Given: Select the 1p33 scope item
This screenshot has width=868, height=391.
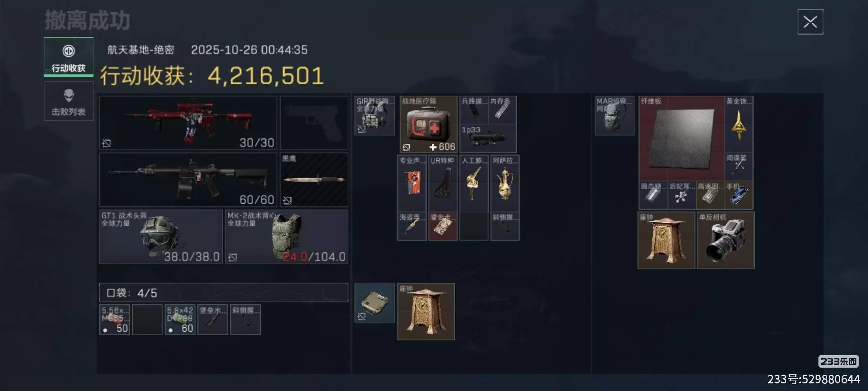Looking at the screenshot, I should (488, 138).
